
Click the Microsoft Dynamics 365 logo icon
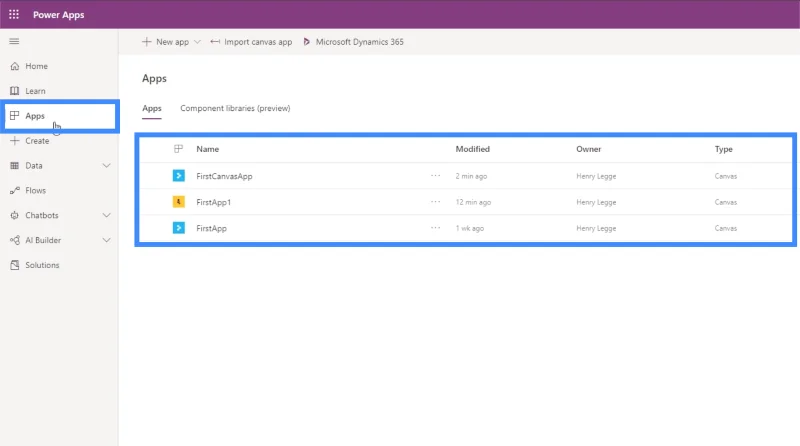306,42
